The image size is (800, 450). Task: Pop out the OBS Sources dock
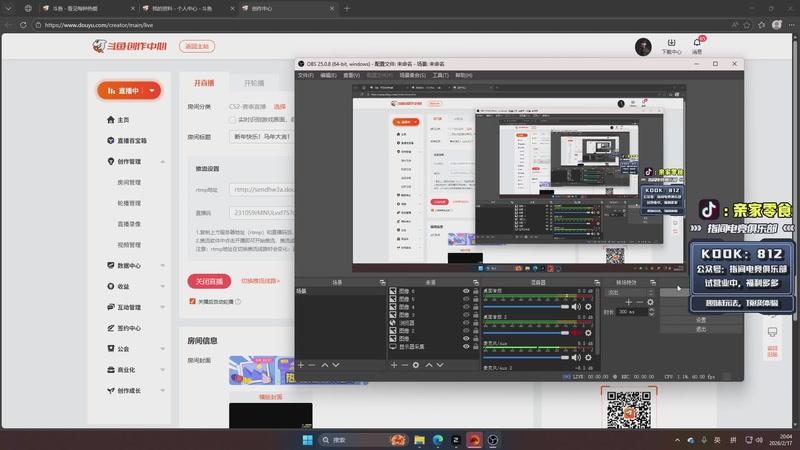[x=476, y=282]
